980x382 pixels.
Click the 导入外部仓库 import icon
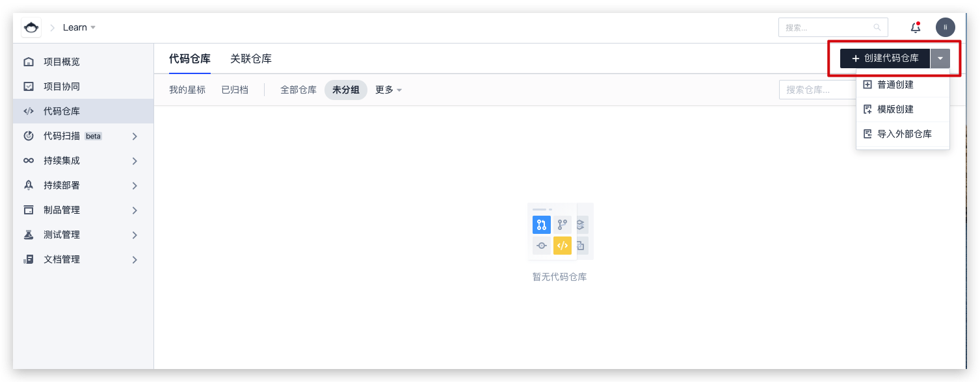pos(867,134)
